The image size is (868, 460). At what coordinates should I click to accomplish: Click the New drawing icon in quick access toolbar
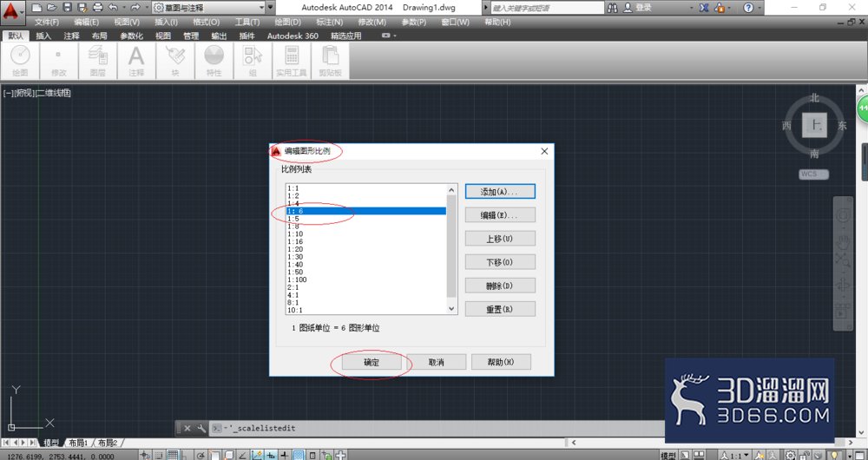[36, 8]
